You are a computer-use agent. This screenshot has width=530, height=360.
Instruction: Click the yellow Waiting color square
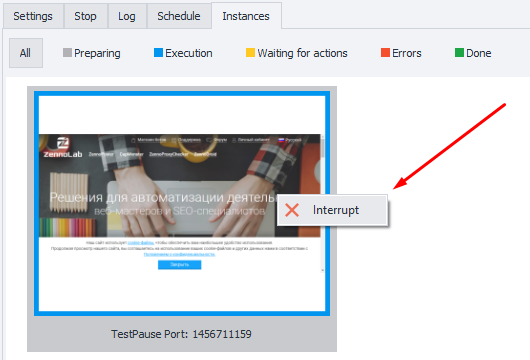pyautogui.click(x=250, y=52)
